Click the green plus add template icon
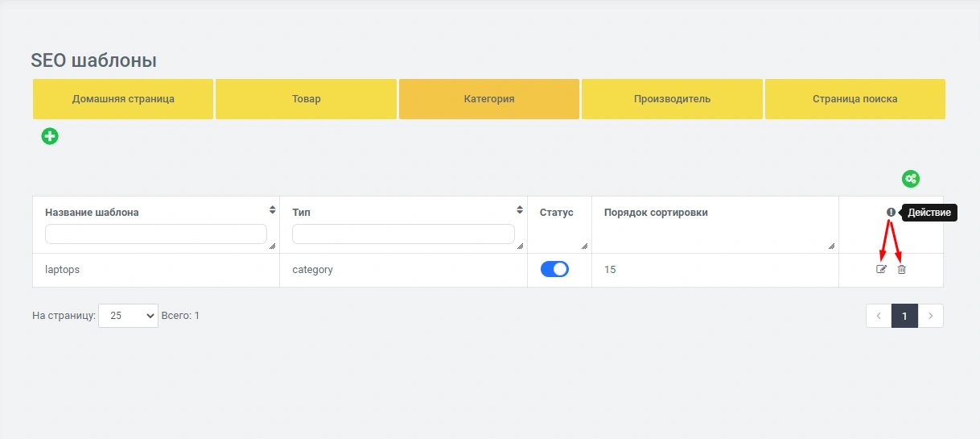980x439 pixels. [x=50, y=136]
